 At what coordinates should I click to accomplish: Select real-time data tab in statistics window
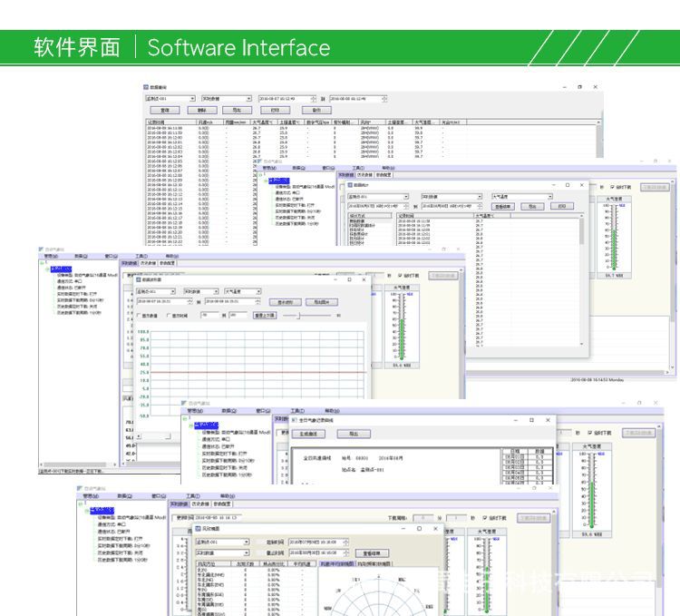pyautogui.click(x=346, y=175)
